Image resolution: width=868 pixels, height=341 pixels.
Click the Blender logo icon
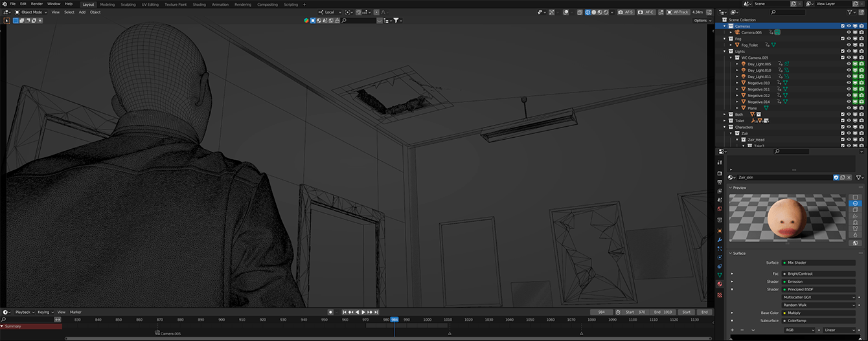coord(3,4)
